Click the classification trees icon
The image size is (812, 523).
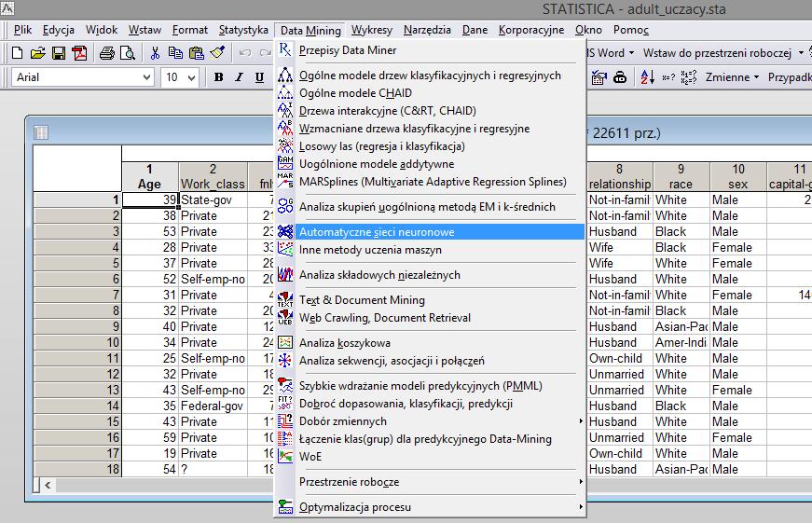tap(285, 76)
